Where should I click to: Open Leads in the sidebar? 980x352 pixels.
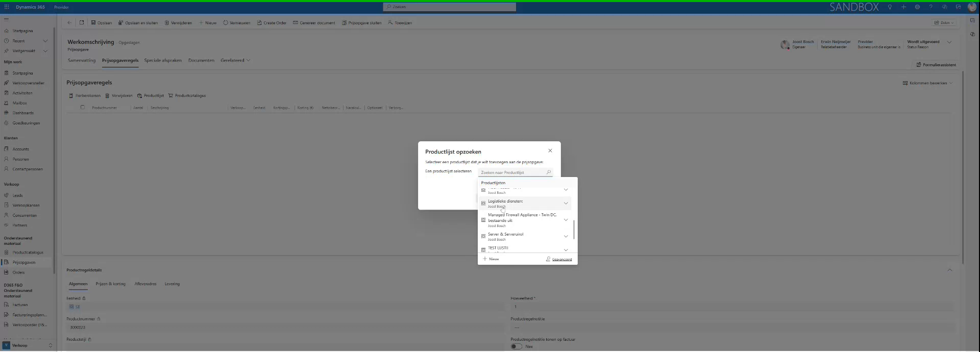coord(17,195)
